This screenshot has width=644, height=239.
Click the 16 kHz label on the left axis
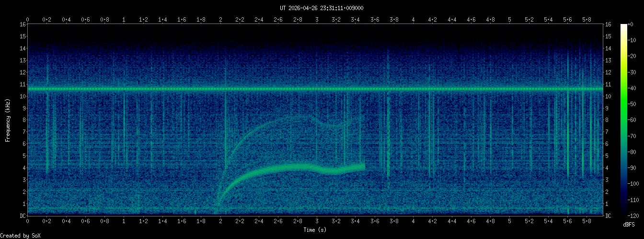22,24
